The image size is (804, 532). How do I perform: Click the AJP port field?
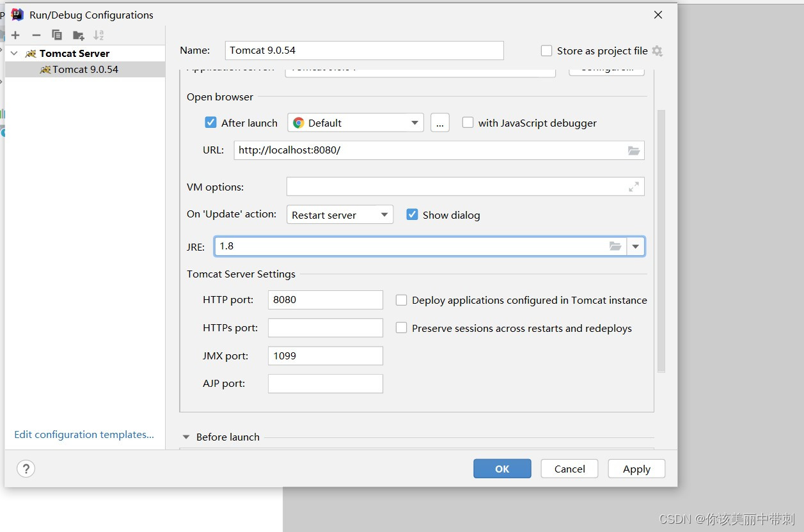[325, 384]
